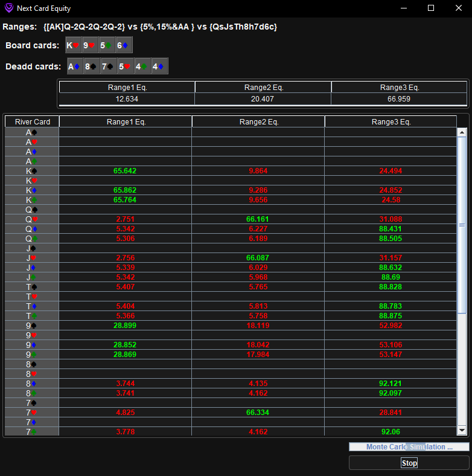Image resolution: width=472 pixels, height=476 pixels.
Task: Click the Next Card Equity app logo icon
Action: 9,8
